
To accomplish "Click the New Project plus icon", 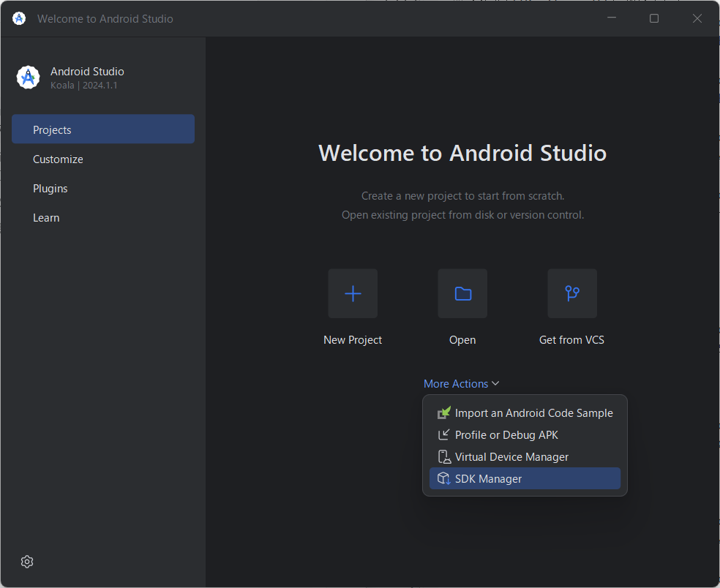I will click(x=353, y=293).
